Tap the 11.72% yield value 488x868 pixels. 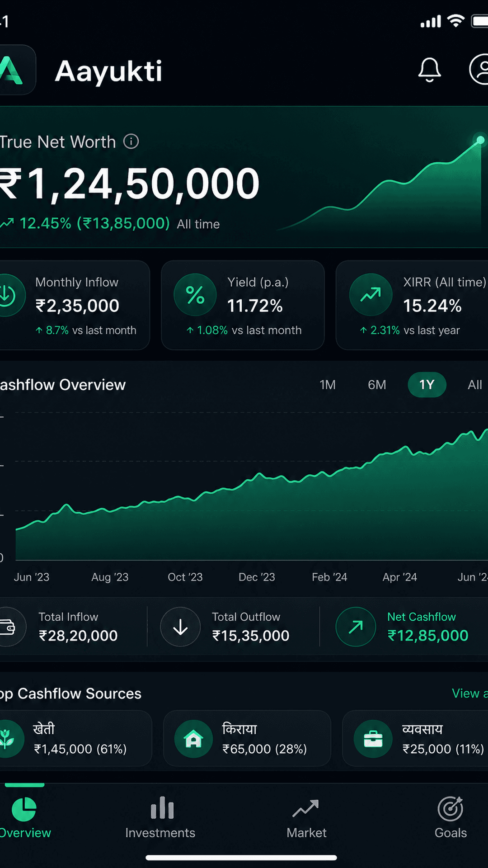tap(255, 306)
